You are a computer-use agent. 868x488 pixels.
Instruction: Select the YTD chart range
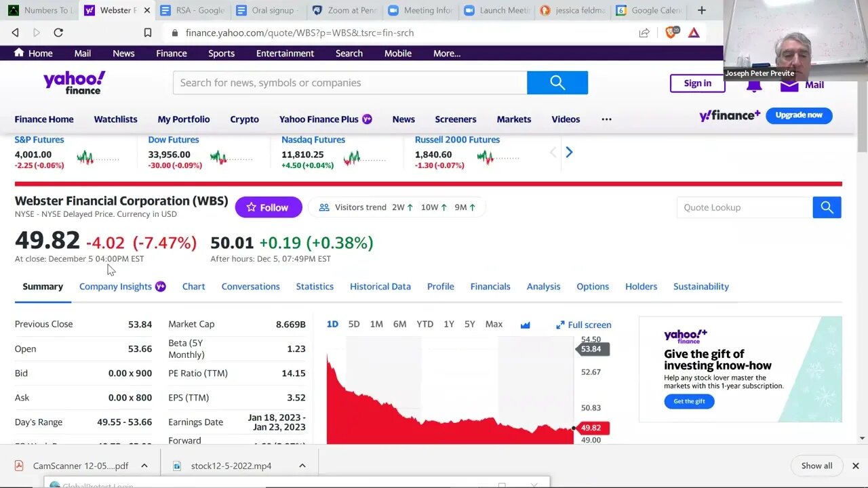pyautogui.click(x=425, y=325)
